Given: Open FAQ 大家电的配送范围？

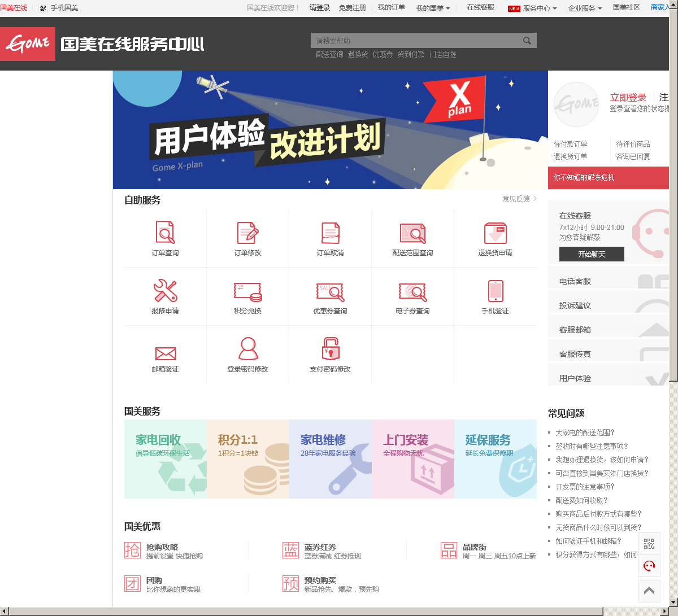Looking at the screenshot, I should click(585, 432).
